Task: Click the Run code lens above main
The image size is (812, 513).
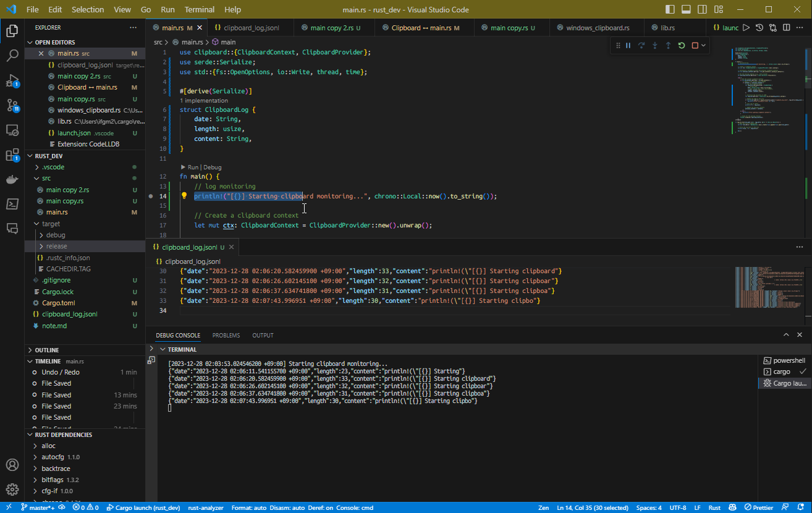Action: (x=192, y=167)
